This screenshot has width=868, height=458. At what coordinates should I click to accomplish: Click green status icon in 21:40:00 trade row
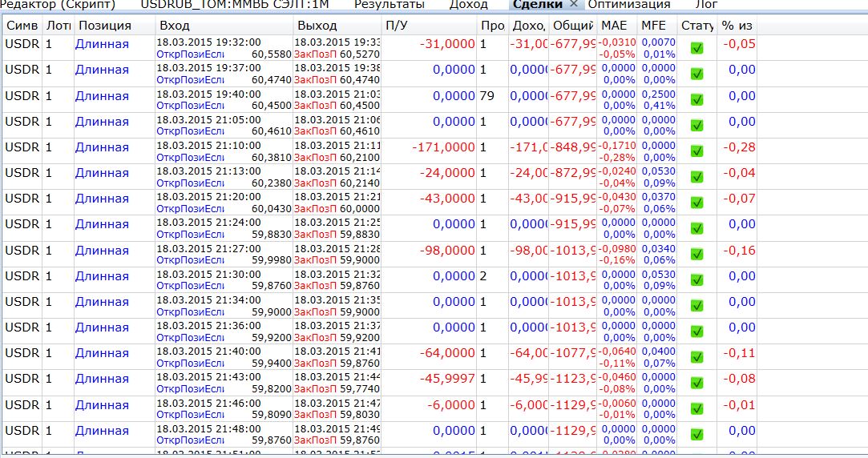point(697,357)
